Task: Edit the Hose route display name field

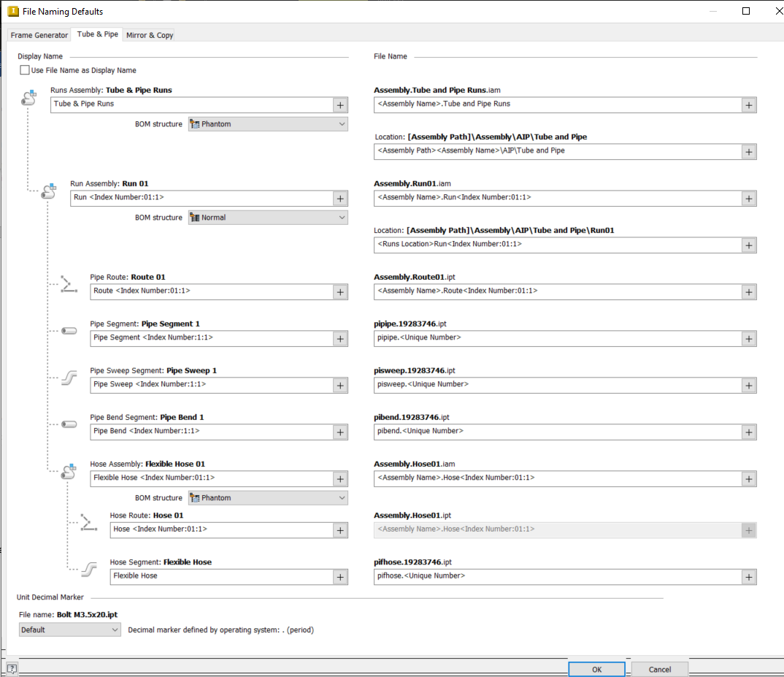Action: click(221, 530)
